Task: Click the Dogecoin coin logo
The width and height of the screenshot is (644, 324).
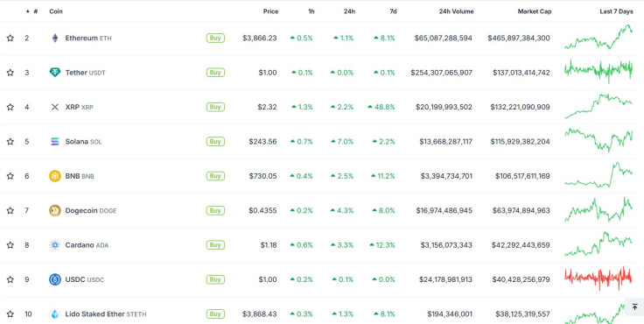Action: [x=55, y=210]
